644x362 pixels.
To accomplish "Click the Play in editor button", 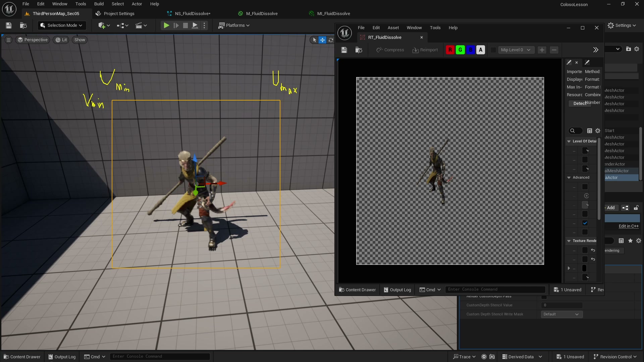I will [x=166, y=25].
